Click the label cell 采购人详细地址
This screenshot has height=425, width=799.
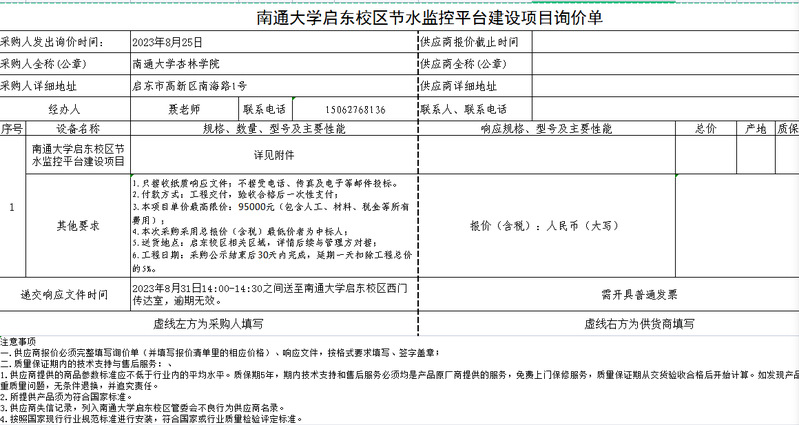click(65, 86)
